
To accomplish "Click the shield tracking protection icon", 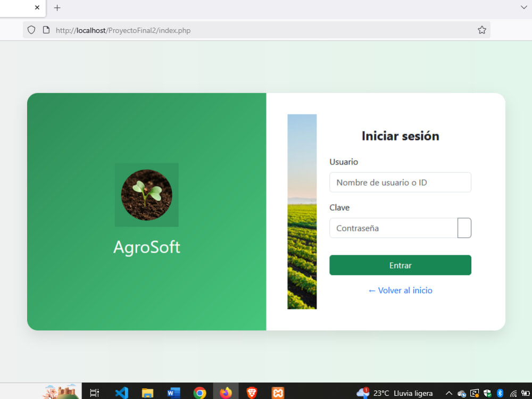I will point(31,30).
